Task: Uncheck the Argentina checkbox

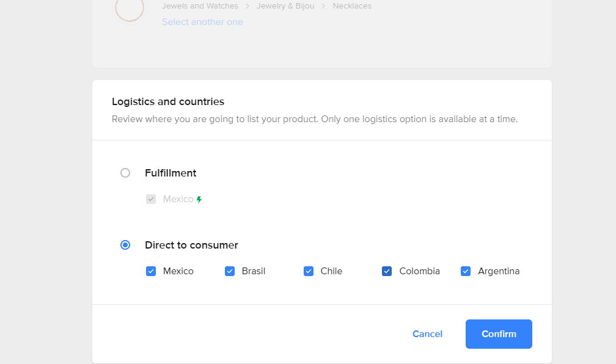Action: point(466,271)
